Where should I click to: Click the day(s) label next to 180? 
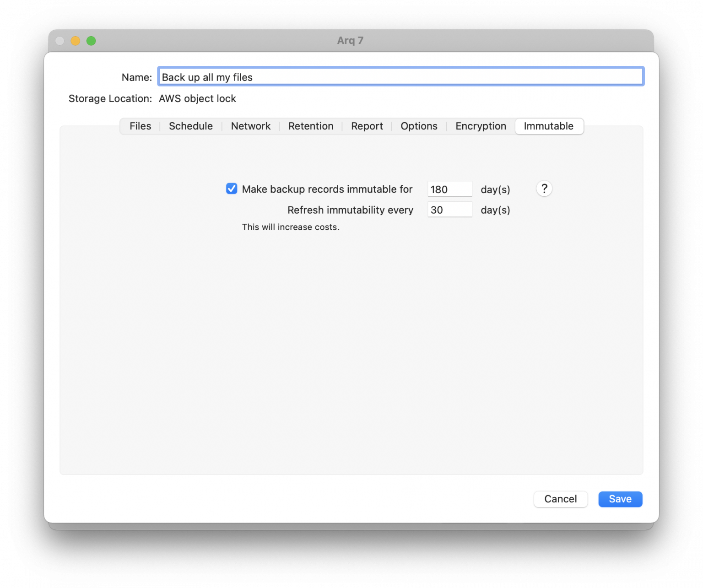495,189
